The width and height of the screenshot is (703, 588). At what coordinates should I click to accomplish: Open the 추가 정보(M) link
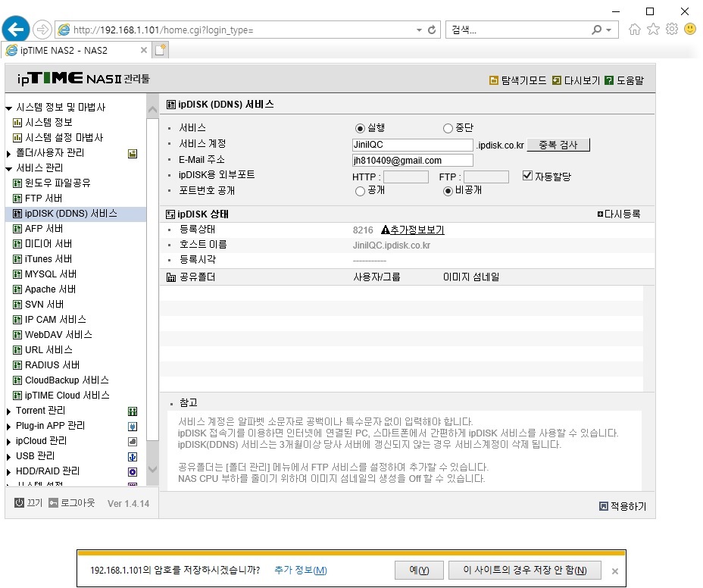tap(301, 570)
